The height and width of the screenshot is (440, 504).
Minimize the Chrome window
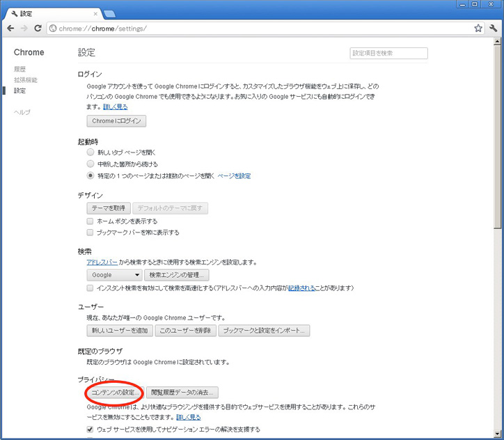[462, 4]
